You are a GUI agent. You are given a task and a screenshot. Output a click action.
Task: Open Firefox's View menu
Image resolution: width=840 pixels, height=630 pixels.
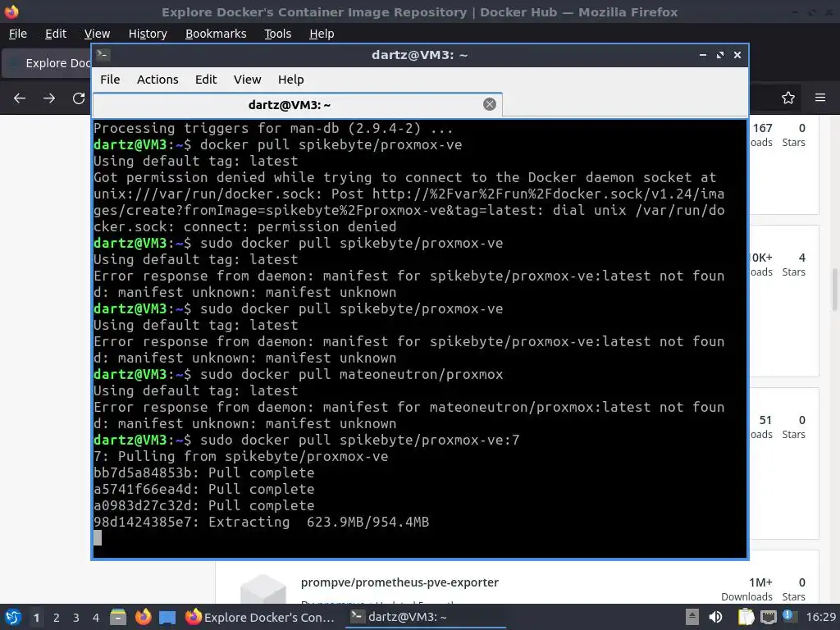click(x=97, y=34)
